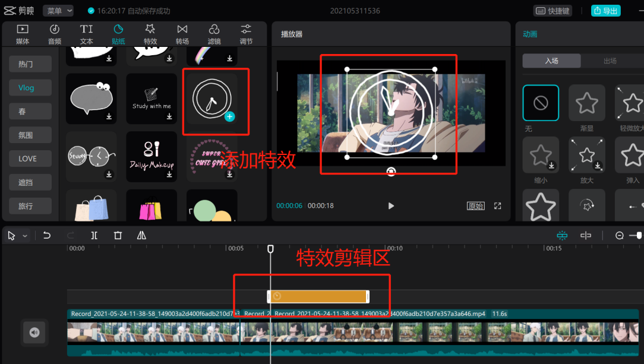Open the 快捷键 shortcuts button

(553, 11)
